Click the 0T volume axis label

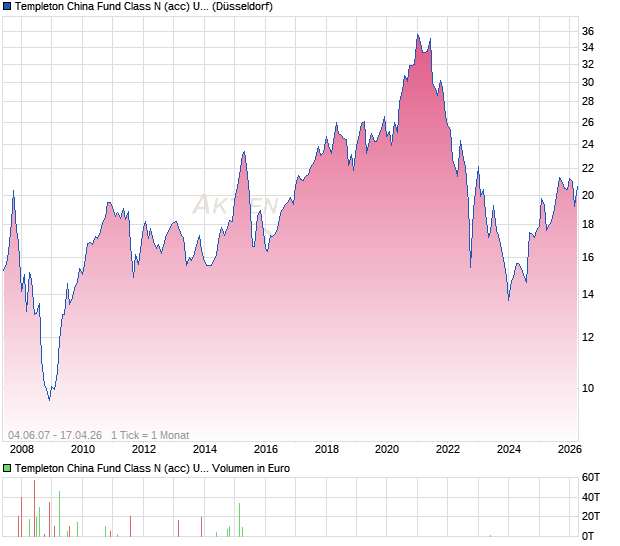(x=588, y=536)
